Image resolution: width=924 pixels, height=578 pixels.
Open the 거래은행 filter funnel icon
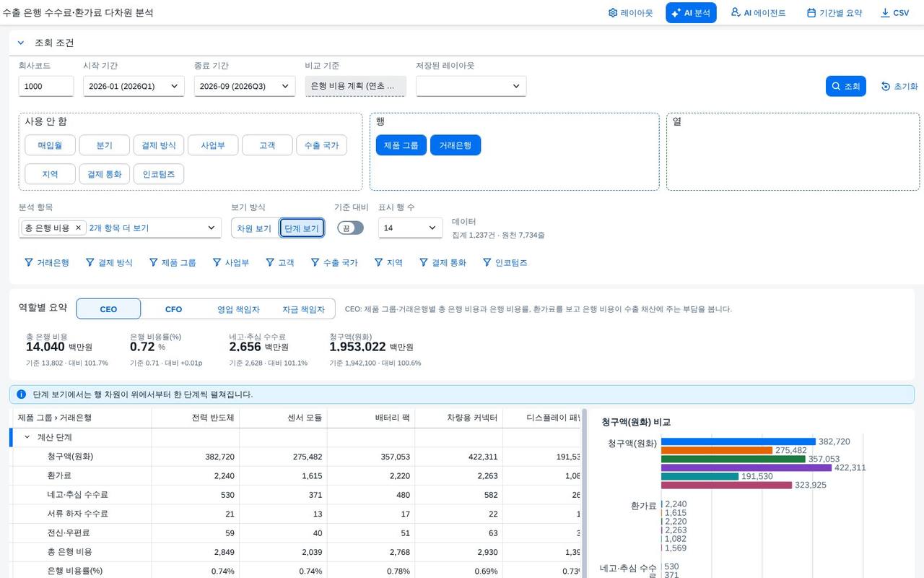point(29,262)
